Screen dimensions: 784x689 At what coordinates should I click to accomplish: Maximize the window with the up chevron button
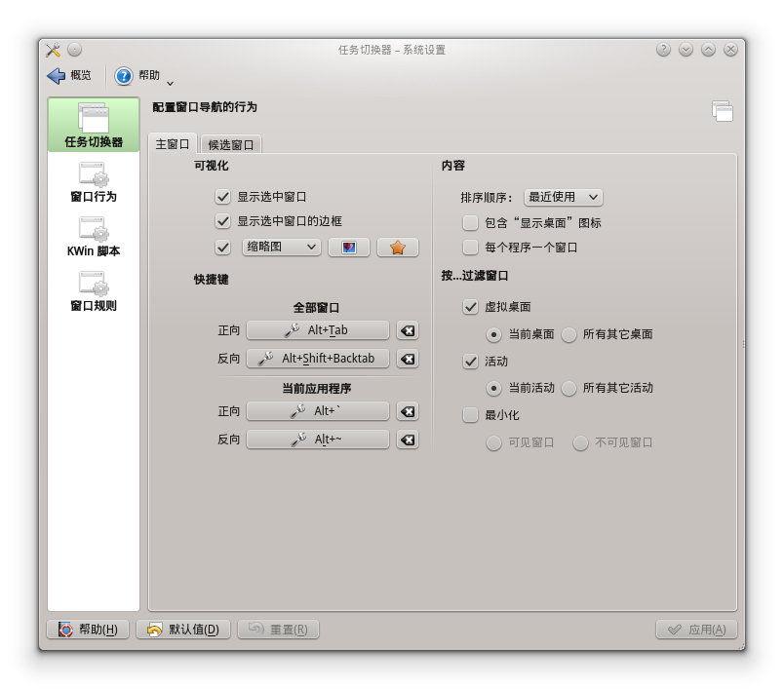709,50
